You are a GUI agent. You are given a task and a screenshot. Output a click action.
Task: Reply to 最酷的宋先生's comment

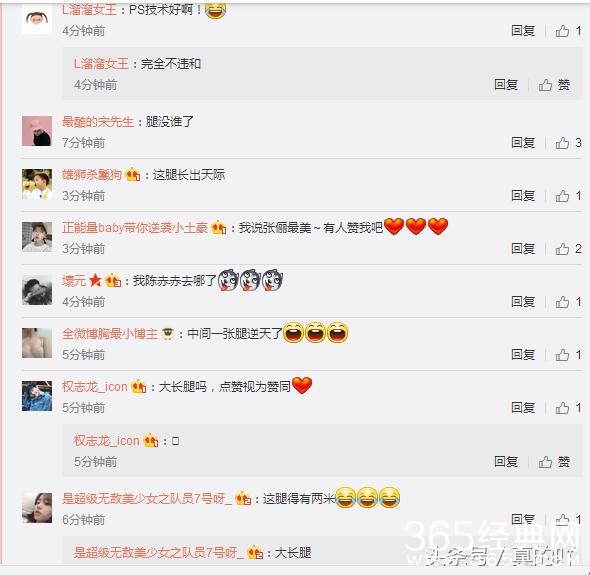pos(523,143)
